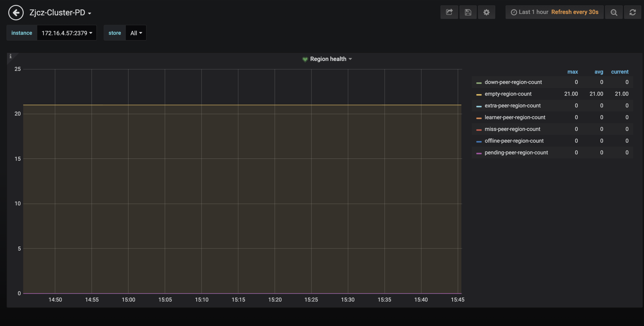Go back using the circular arrow icon

click(16, 13)
